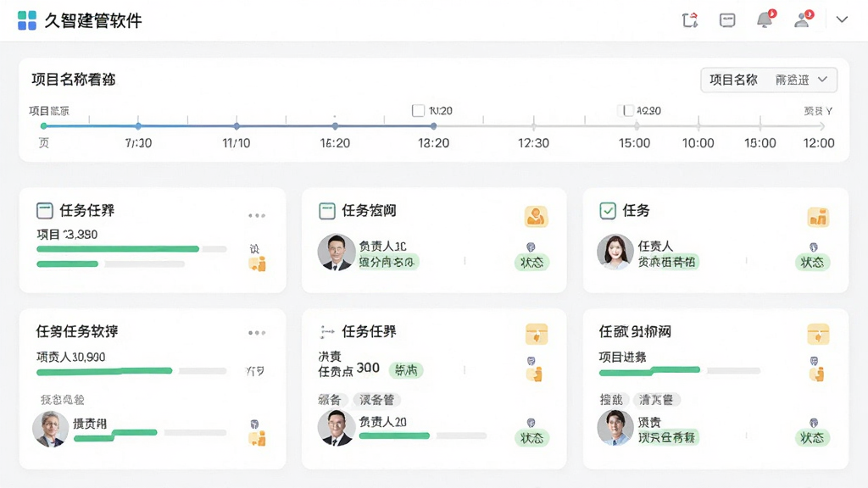Viewport: 868px width, 488px height.
Task: Open the message window icon in header
Action: 727,20
